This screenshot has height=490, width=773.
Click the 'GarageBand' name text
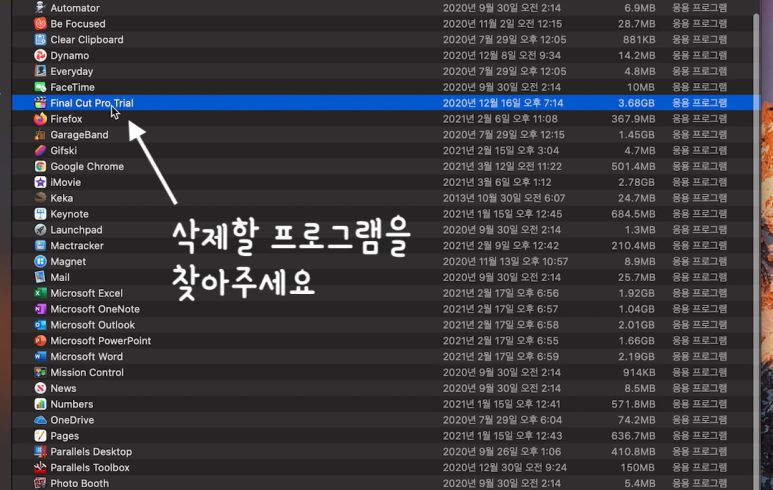79,135
